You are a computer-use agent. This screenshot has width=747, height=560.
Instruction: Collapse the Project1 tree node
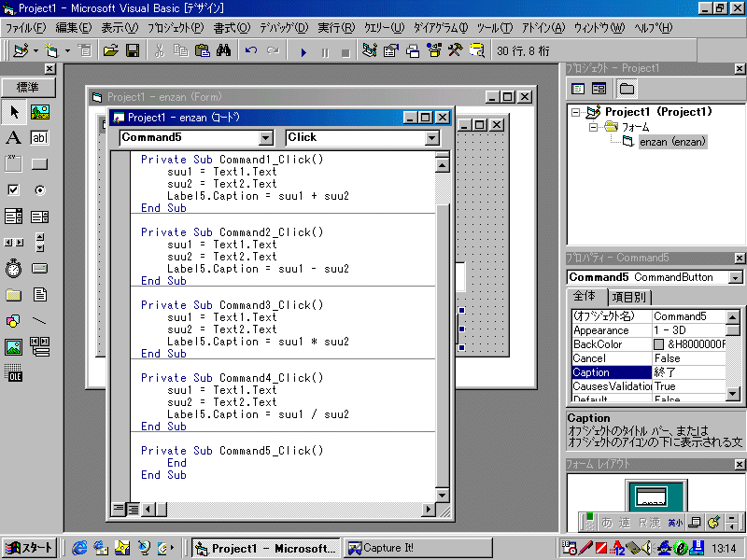pyautogui.click(x=576, y=113)
